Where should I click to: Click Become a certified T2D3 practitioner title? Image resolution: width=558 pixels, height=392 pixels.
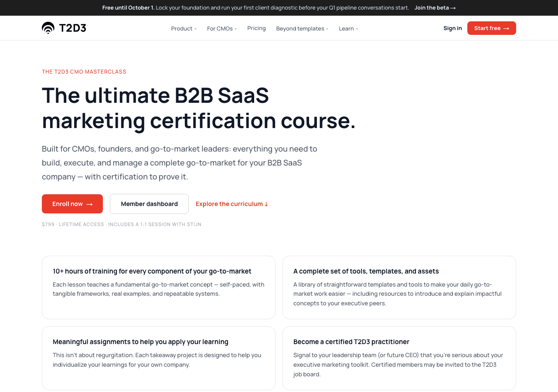pyautogui.click(x=351, y=341)
